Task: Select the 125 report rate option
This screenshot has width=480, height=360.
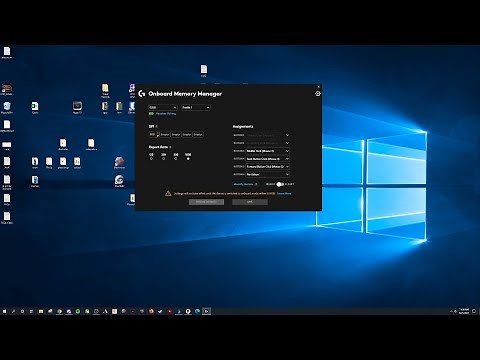Action: (151, 159)
